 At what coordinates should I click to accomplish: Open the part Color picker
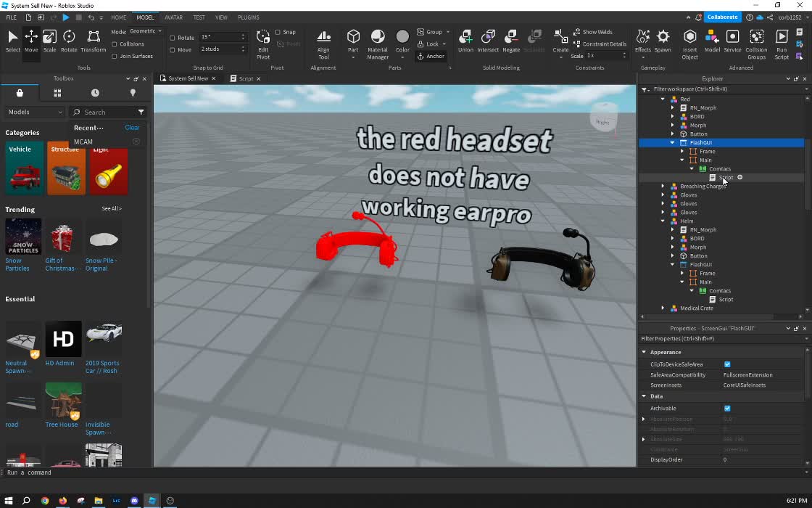click(x=402, y=40)
